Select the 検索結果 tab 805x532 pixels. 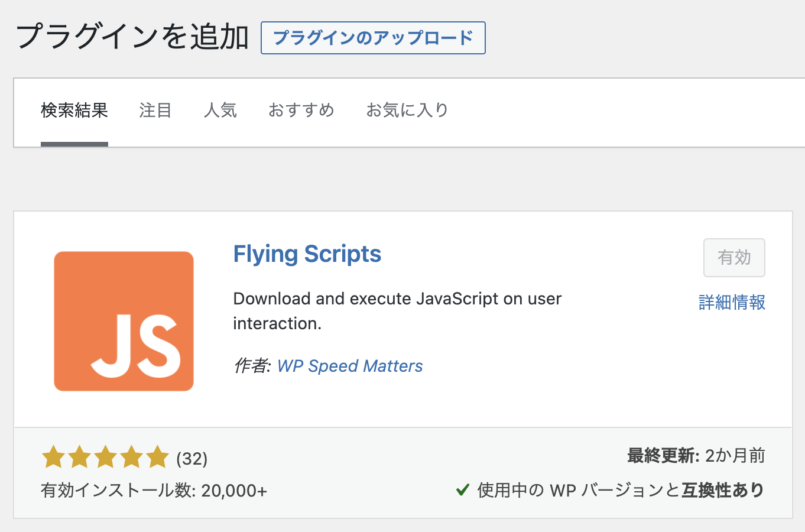pyautogui.click(x=74, y=111)
